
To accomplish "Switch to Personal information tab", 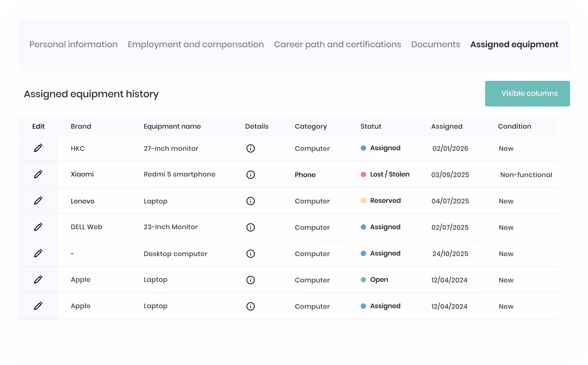I will [x=73, y=44].
